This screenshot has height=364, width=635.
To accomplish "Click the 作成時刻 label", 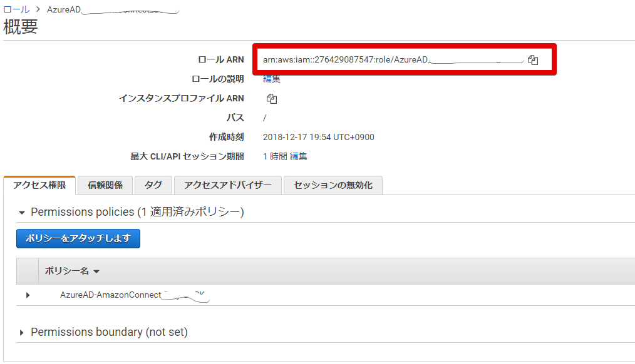I will [226, 137].
